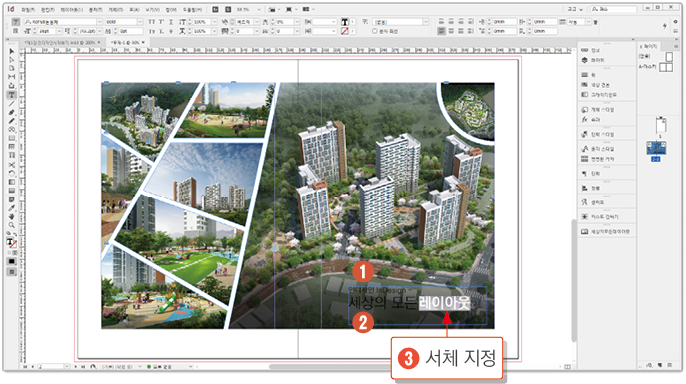This screenshot has width=686, height=384.
Task: Open the Links panel
Action: [592, 50]
